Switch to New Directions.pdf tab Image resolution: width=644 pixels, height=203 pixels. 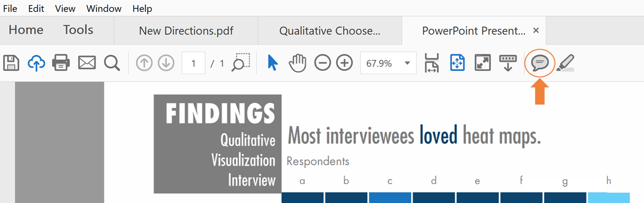pyautogui.click(x=186, y=31)
